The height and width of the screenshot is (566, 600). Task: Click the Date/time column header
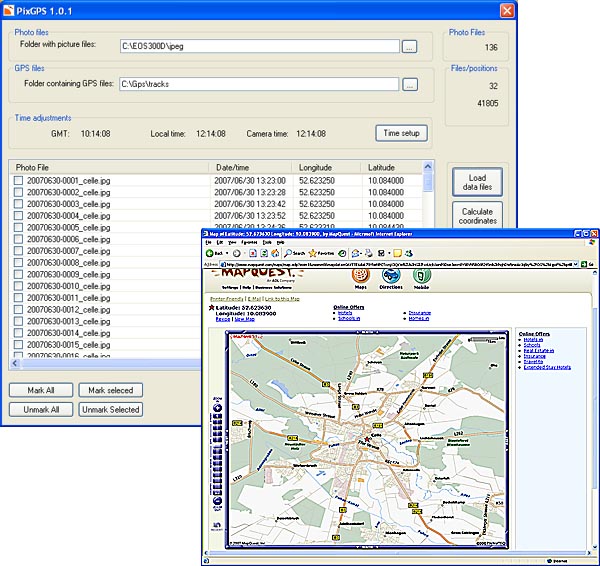[x=250, y=167]
